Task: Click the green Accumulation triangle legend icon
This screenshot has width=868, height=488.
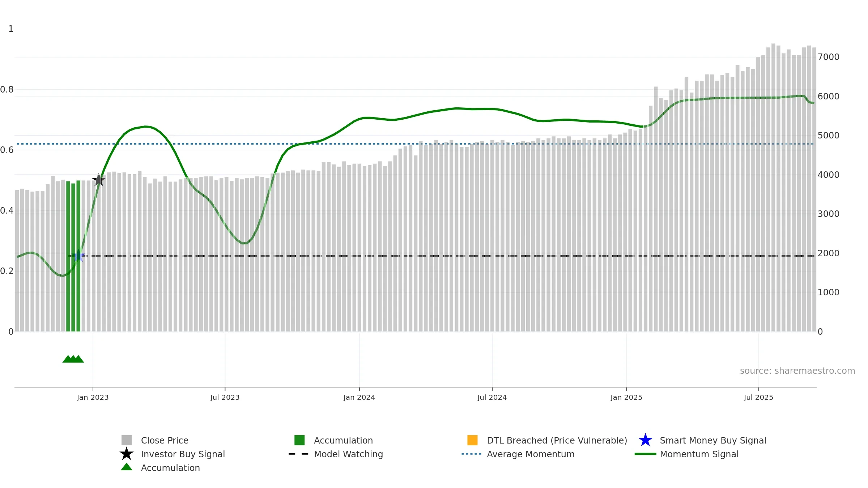Action: point(127,467)
